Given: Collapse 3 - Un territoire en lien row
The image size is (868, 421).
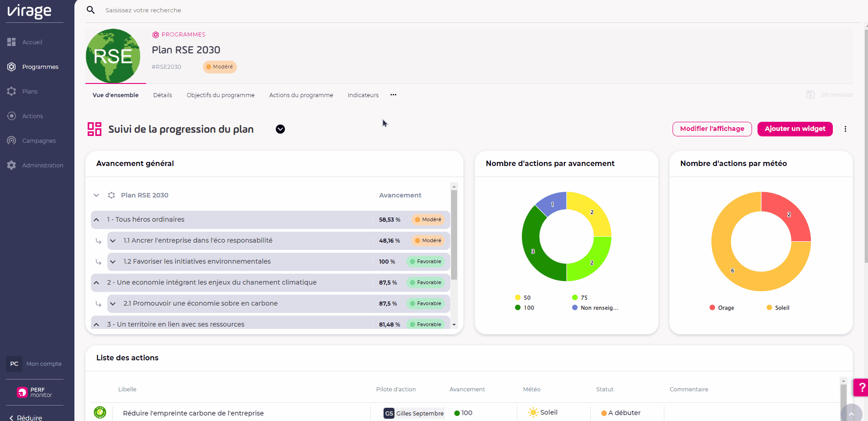Looking at the screenshot, I should click(x=96, y=324).
